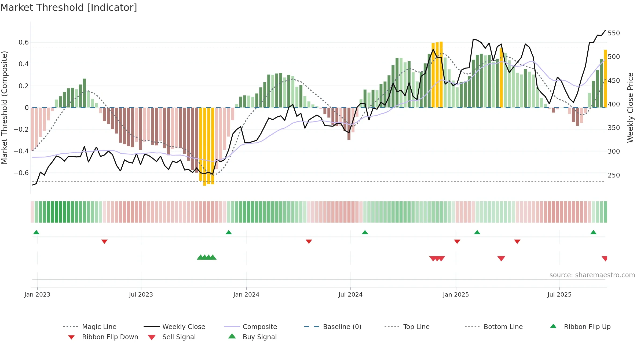Toggle the Weekly Close legend entry

pyautogui.click(x=174, y=327)
